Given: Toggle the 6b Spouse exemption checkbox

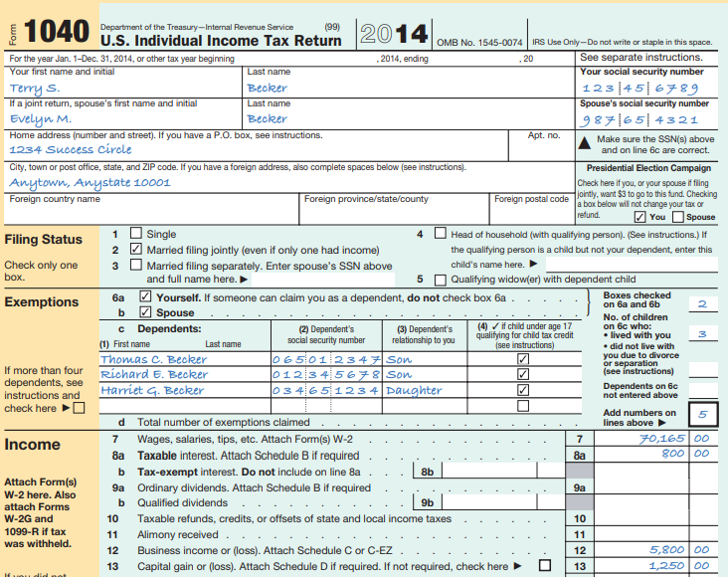Looking at the screenshot, I should point(145,311).
